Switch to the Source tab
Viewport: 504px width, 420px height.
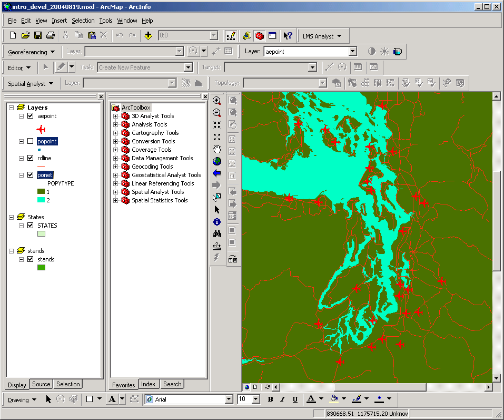41,384
